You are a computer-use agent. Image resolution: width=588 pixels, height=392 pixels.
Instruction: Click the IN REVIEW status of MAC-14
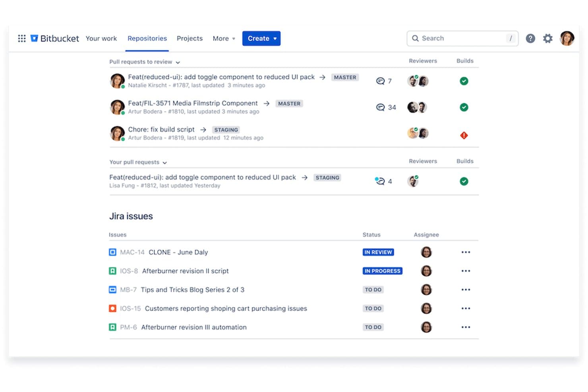[378, 252]
